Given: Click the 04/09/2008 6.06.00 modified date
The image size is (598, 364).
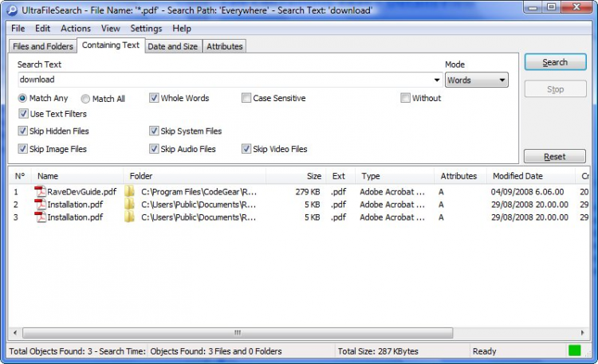Looking at the screenshot, I should pyautogui.click(x=528, y=192).
